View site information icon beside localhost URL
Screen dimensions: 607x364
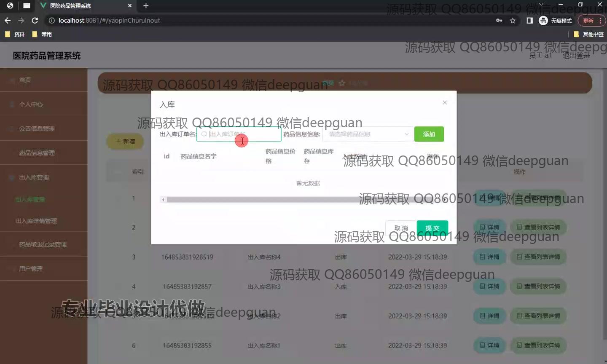point(51,20)
